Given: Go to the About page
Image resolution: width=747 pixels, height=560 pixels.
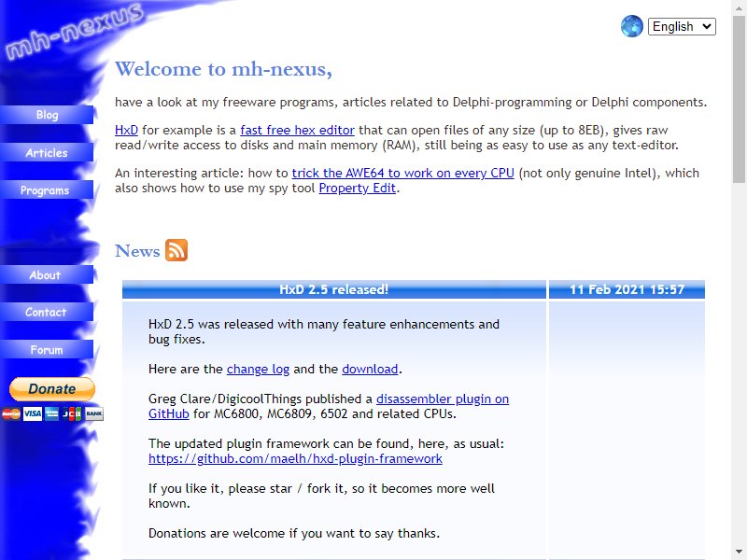Looking at the screenshot, I should click(47, 275).
